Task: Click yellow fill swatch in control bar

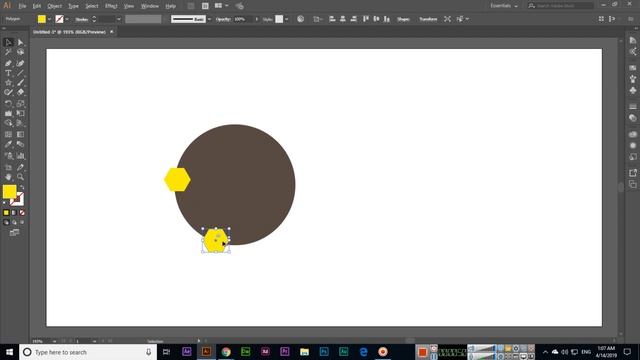Action: coord(42,19)
